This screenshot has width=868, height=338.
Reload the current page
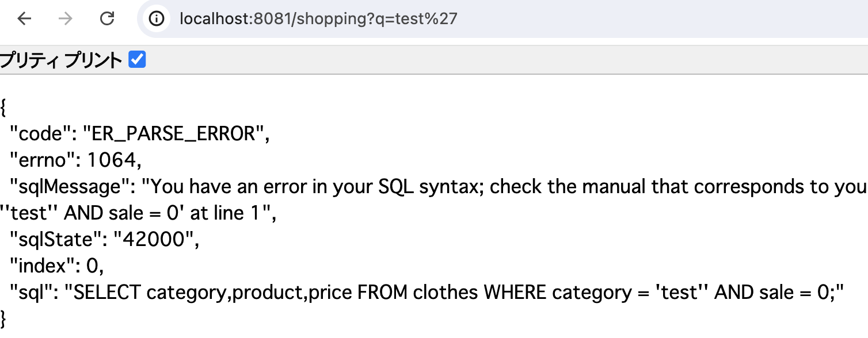point(107,19)
